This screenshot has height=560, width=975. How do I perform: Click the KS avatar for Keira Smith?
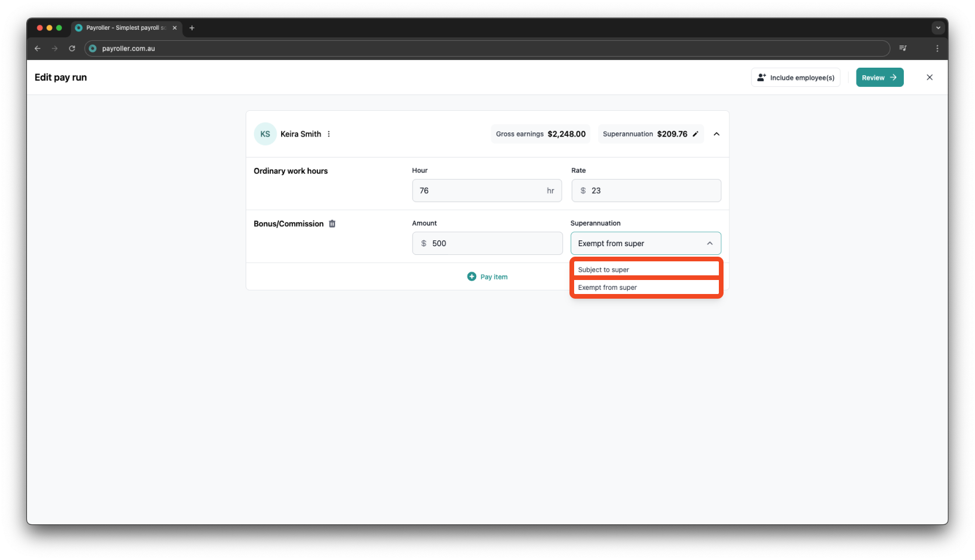pyautogui.click(x=265, y=134)
